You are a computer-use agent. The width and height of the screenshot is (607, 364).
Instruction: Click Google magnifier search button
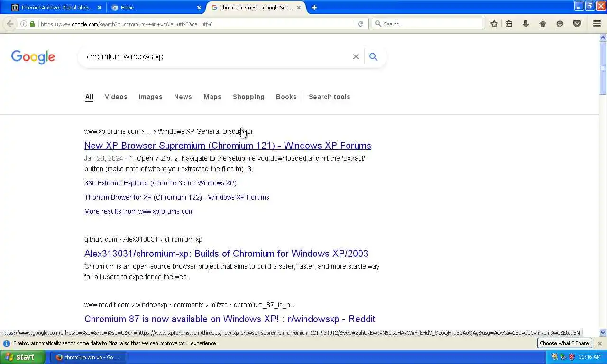pyautogui.click(x=374, y=57)
